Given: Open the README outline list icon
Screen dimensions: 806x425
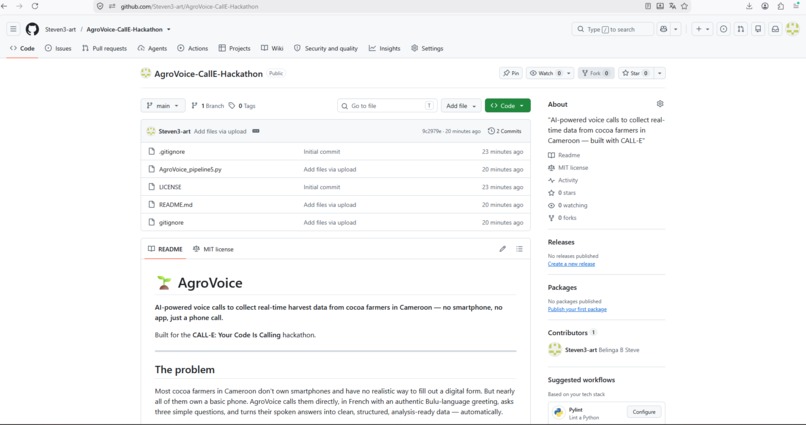Looking at the screenshot, I should tap(520, 249).
